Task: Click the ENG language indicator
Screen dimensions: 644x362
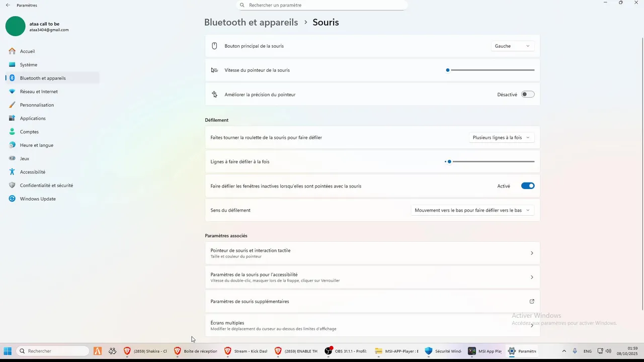Action: pos(588,351)
